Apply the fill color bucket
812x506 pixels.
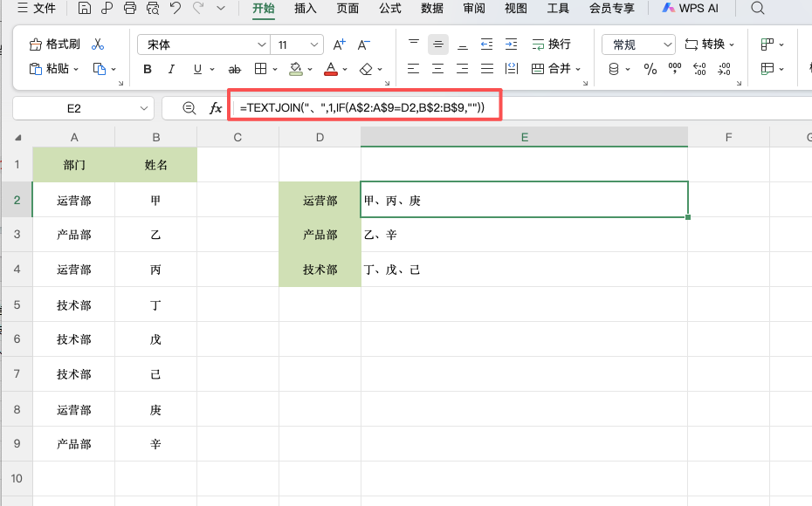point(296,69)
